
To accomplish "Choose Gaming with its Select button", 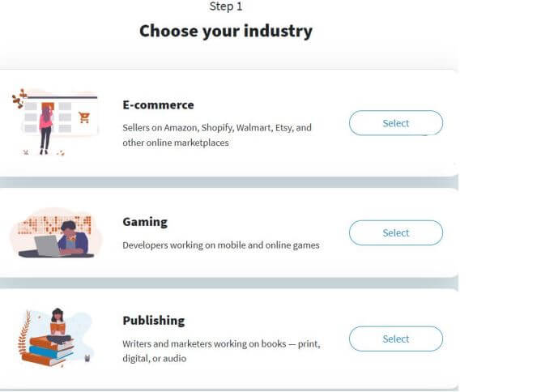I will 395,232.
